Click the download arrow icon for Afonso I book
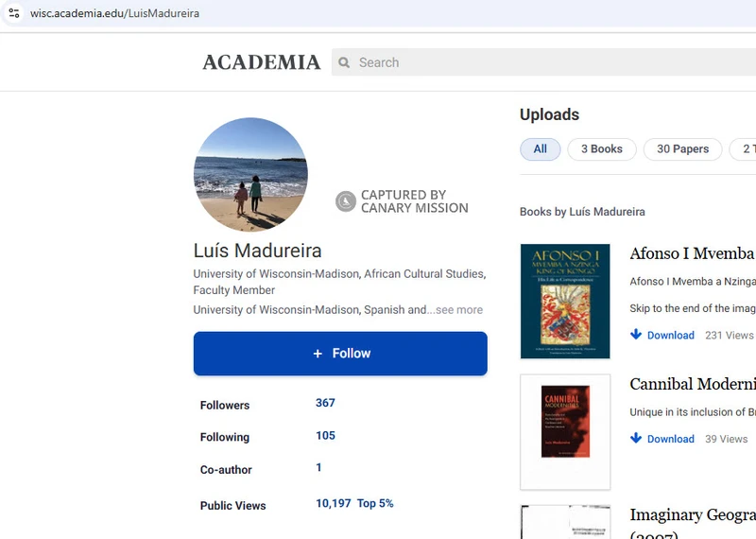Image resolution: width=756 pixels, height=539 pixels. click(x=636, y=335)
